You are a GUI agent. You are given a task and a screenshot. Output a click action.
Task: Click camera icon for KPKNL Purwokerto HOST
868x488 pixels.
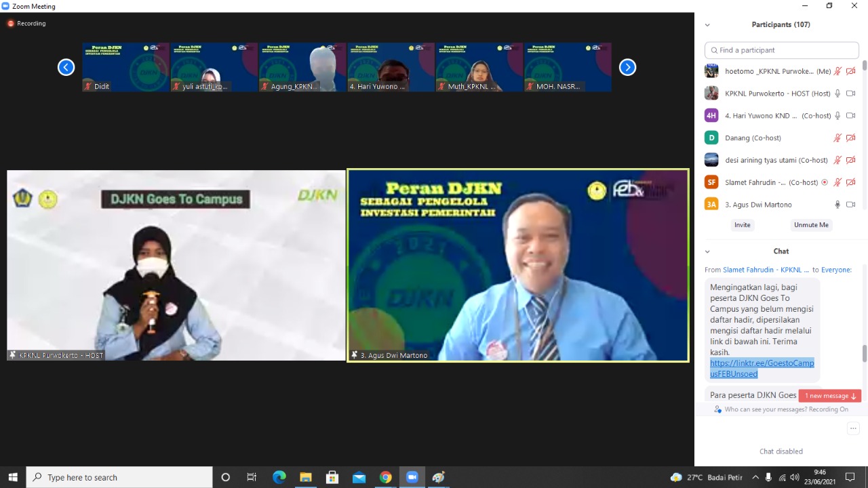pos(850,94)
